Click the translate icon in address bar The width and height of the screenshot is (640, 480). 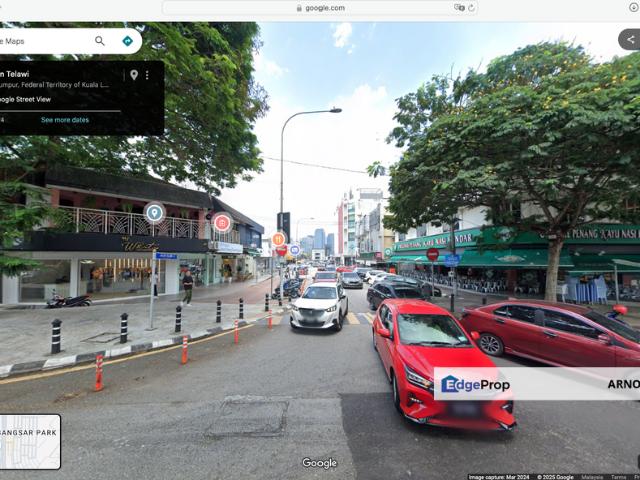point(459,8)
